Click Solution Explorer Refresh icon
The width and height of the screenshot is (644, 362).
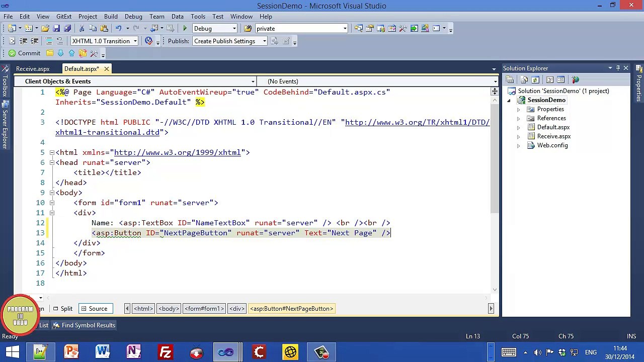535,80
